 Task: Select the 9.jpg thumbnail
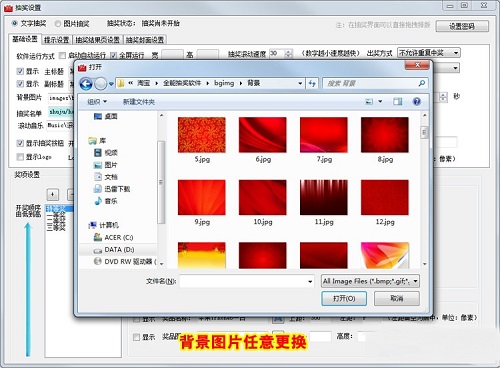click(x=202, y=197)
